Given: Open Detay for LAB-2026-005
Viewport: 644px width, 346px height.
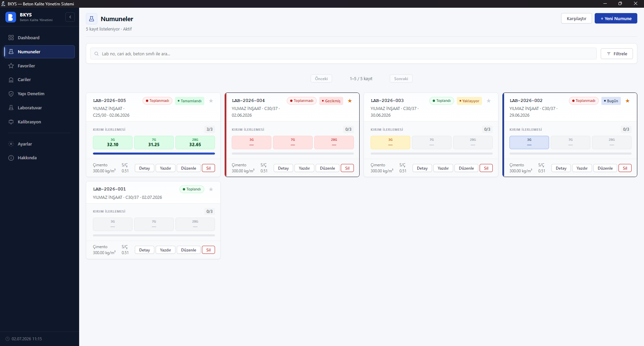Looking at the screenshot, I should (145, 168).
